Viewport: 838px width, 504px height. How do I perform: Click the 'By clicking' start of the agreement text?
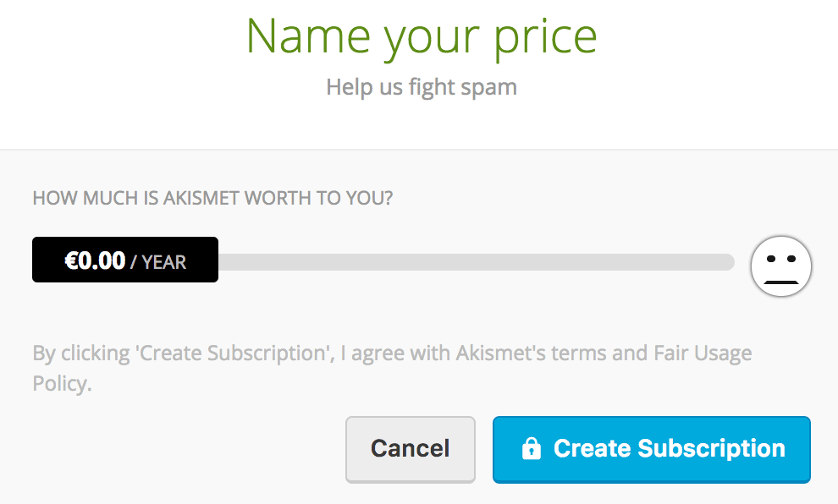pos(81,353)
